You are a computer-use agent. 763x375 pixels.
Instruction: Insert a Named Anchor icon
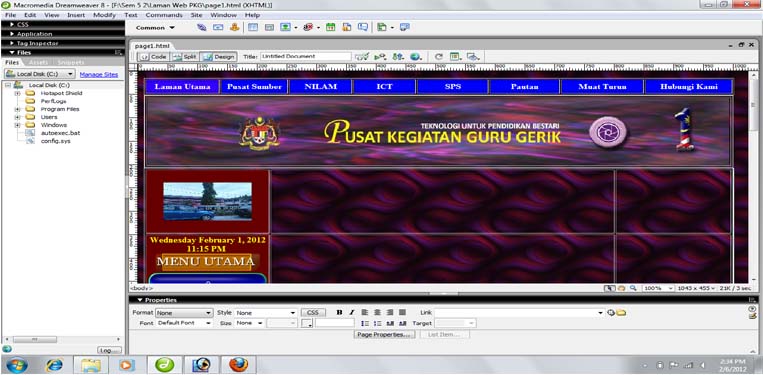235,28
